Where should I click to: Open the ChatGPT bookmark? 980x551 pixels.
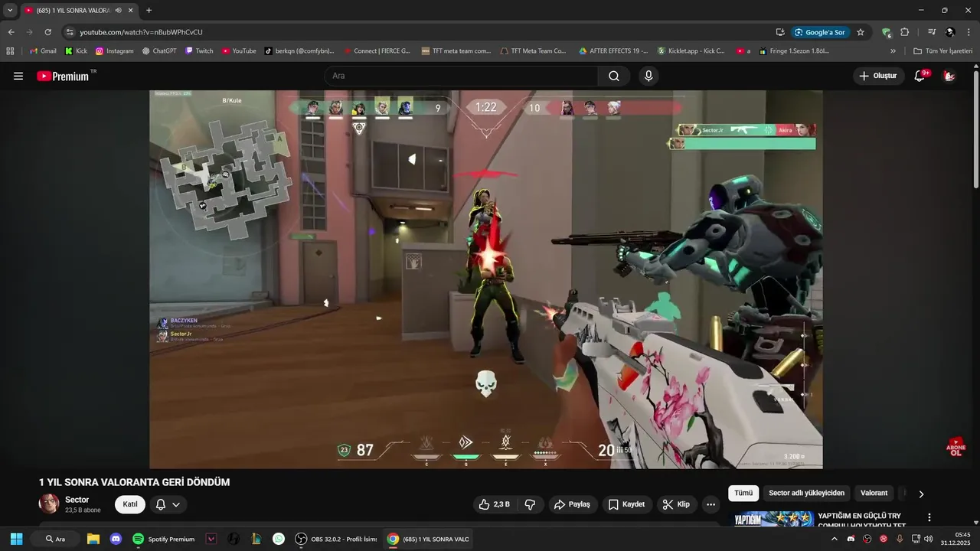[x=159, y=51]
